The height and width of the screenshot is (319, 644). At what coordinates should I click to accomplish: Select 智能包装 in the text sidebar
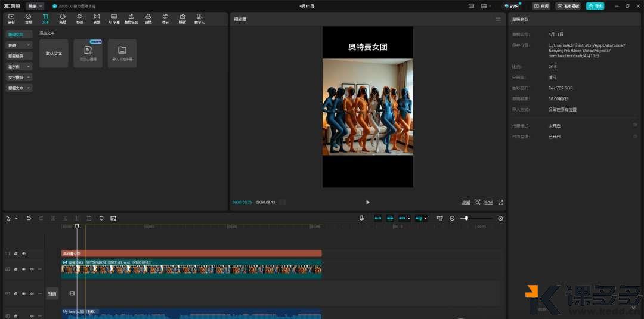(19, 56)
